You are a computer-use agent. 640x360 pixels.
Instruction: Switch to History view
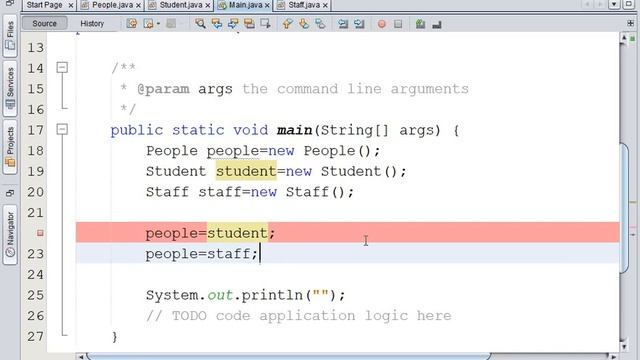92,24
